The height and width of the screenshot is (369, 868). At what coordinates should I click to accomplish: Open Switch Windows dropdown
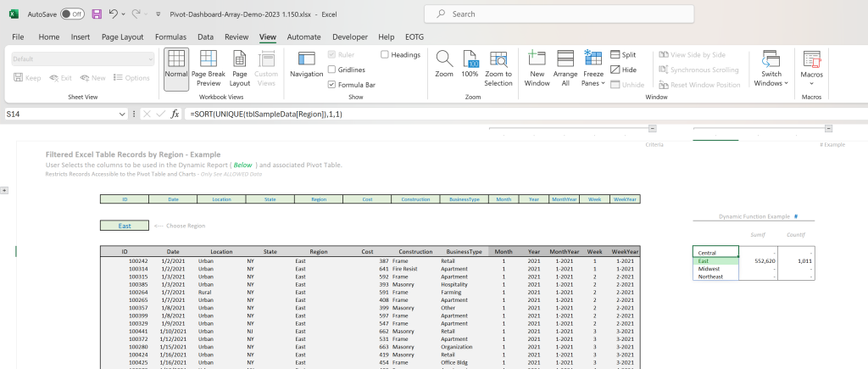click(x=771, y=70)
